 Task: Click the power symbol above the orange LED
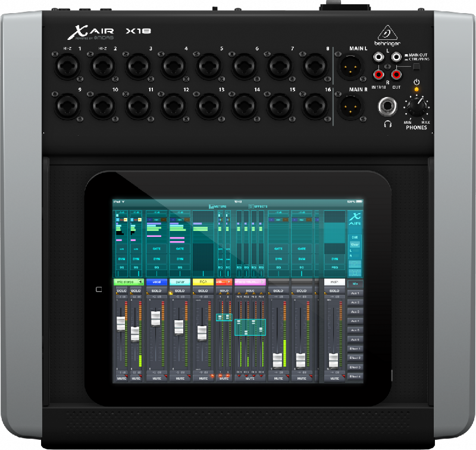(x=416, y=82)
